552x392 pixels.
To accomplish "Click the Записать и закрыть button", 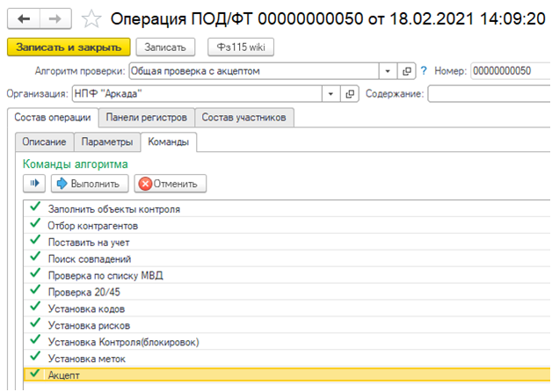I will (69, 47).
